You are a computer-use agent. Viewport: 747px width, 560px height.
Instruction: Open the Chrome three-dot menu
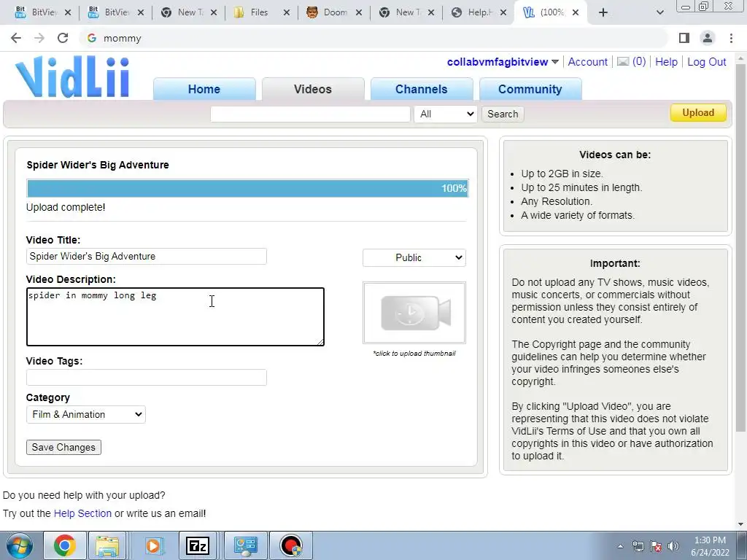click(731, 38)
